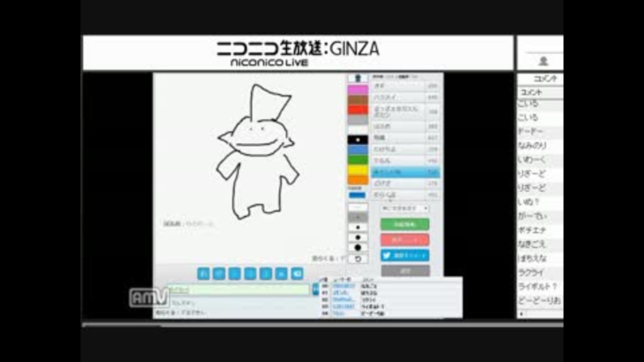Select the smallest dot brush size

358,227
